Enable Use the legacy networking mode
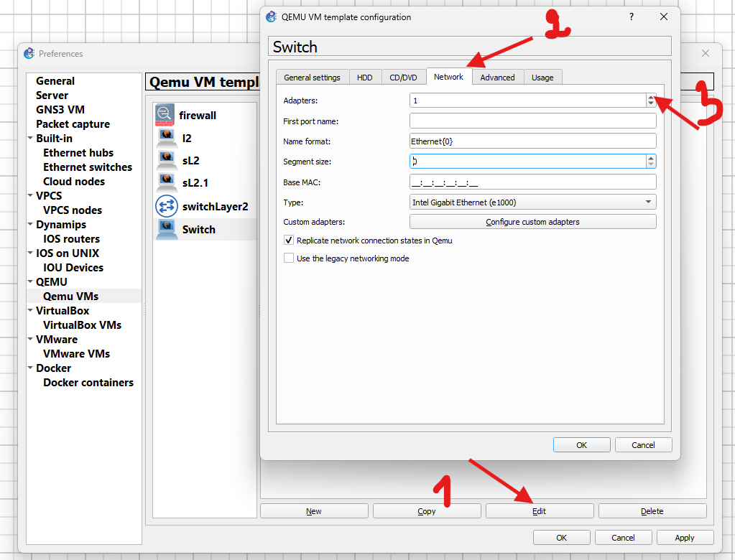This screenshot has width=735, height=560. (289, 258)
